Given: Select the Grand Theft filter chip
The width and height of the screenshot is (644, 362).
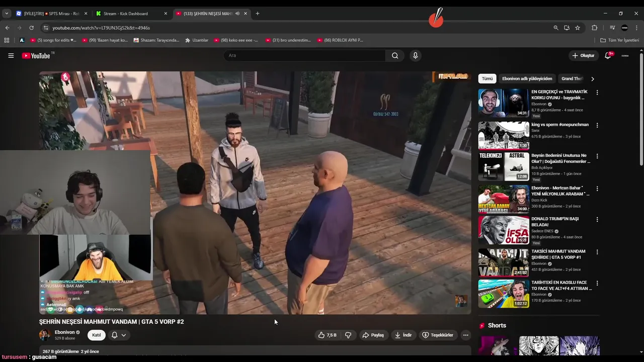Looking at the screenshot, I should click(572, 78).
